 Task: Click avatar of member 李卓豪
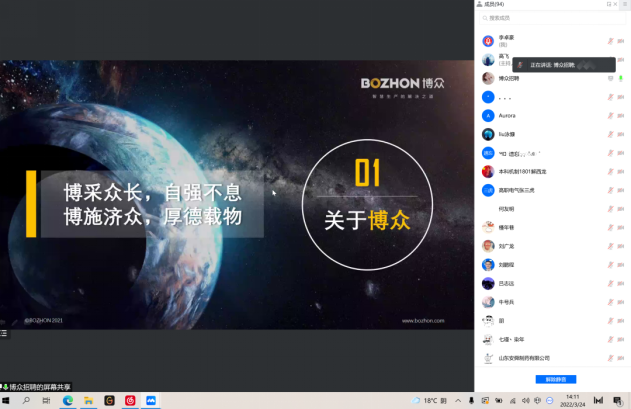pos(488,41)
